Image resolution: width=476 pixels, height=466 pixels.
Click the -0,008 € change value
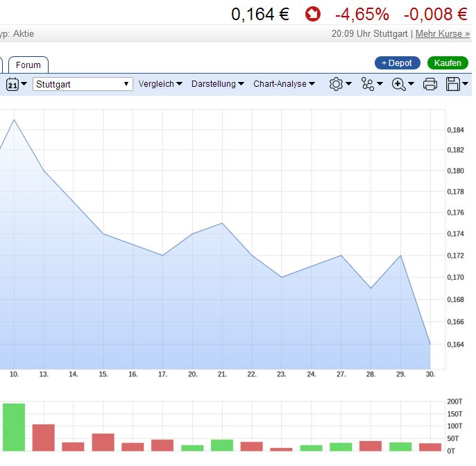436,15
